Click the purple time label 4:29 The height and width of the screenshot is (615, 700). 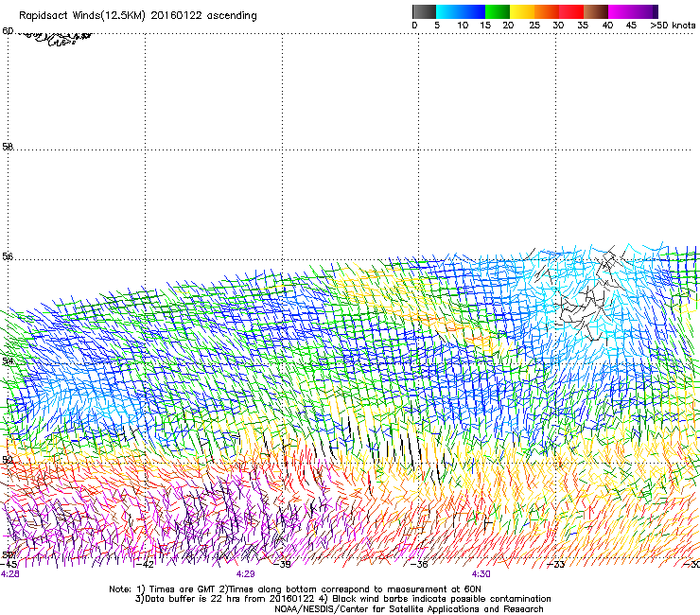pos(245,574)
